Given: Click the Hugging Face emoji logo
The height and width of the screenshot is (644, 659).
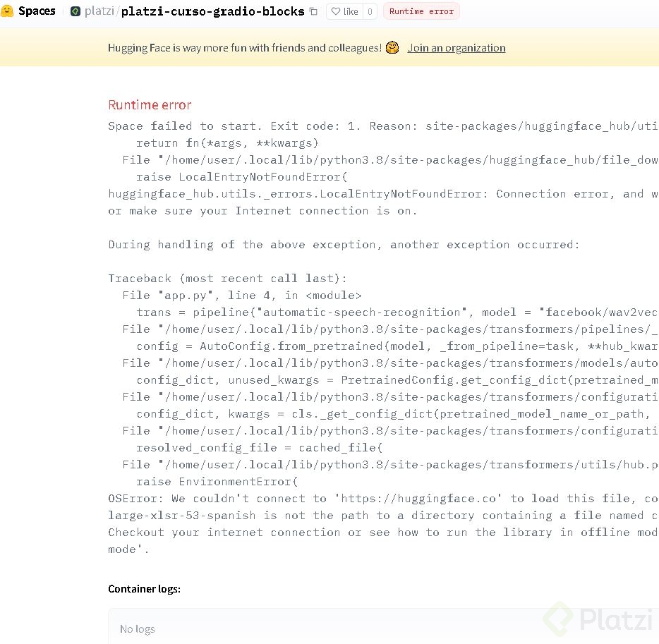Looking at the screenshot, I should point(7,11).
